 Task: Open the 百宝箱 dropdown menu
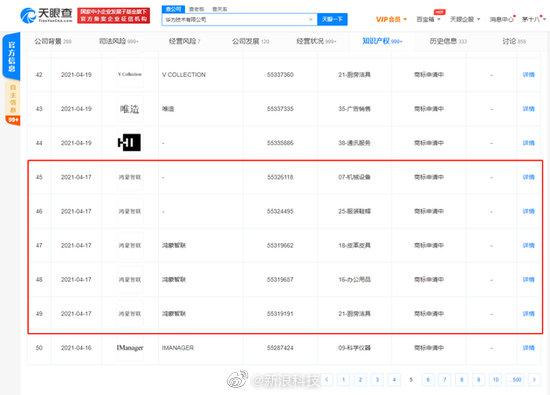(428, 19)
